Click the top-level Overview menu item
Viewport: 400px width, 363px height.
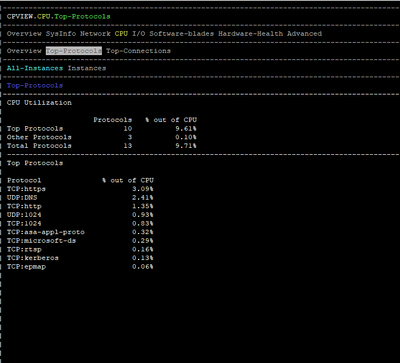click(24, 34)
